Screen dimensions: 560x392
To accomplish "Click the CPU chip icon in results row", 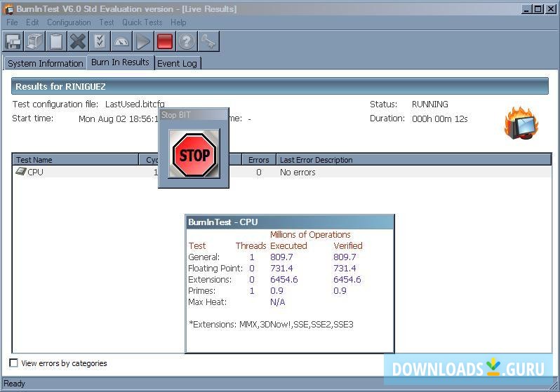I will pyautogui.click(x=21, y=171).
